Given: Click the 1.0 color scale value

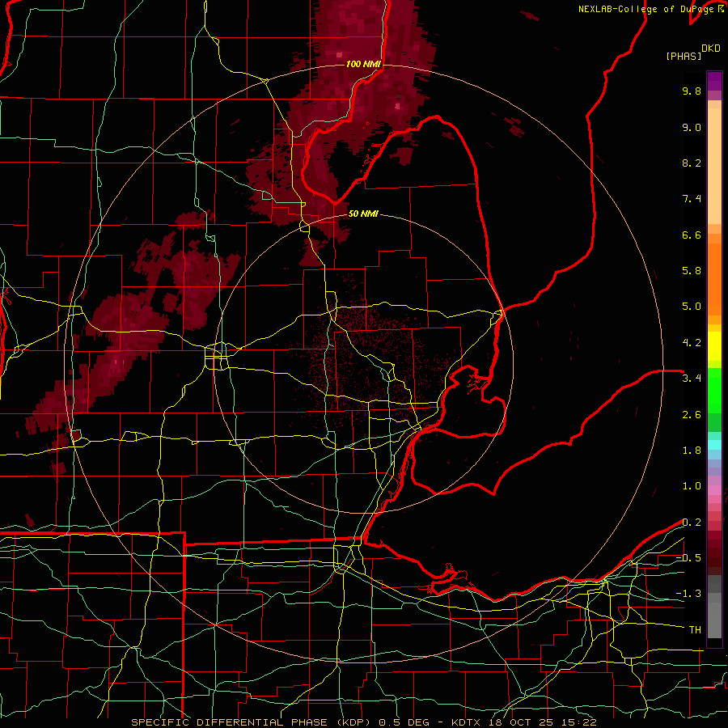Looking at the screenshot, I should click(692, 486).
